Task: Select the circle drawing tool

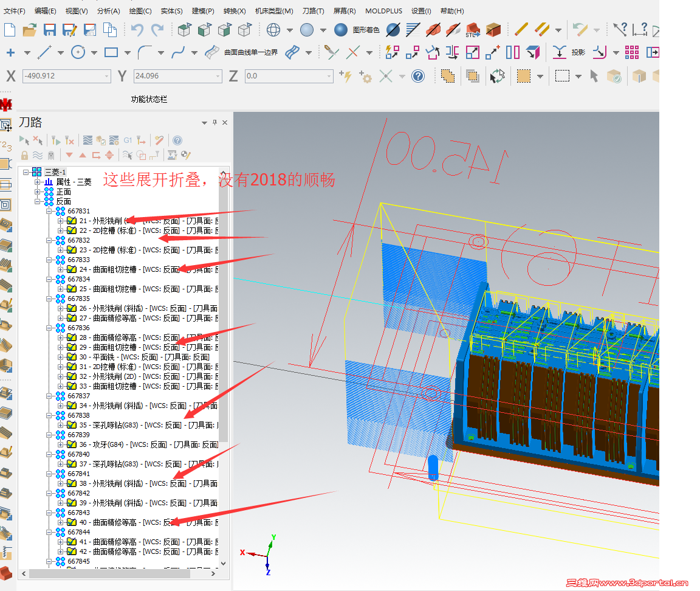Action: click(78, 52)
